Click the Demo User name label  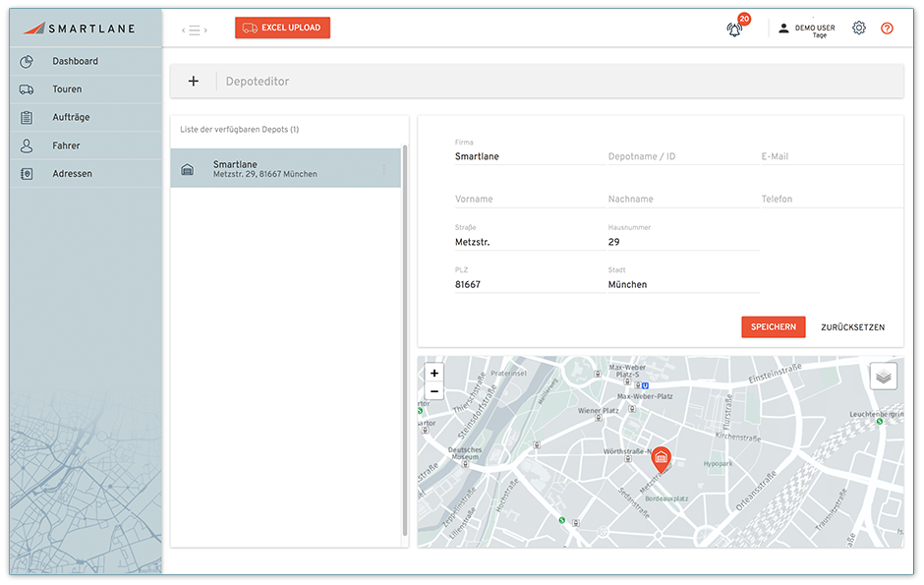(x=815, y=28)
